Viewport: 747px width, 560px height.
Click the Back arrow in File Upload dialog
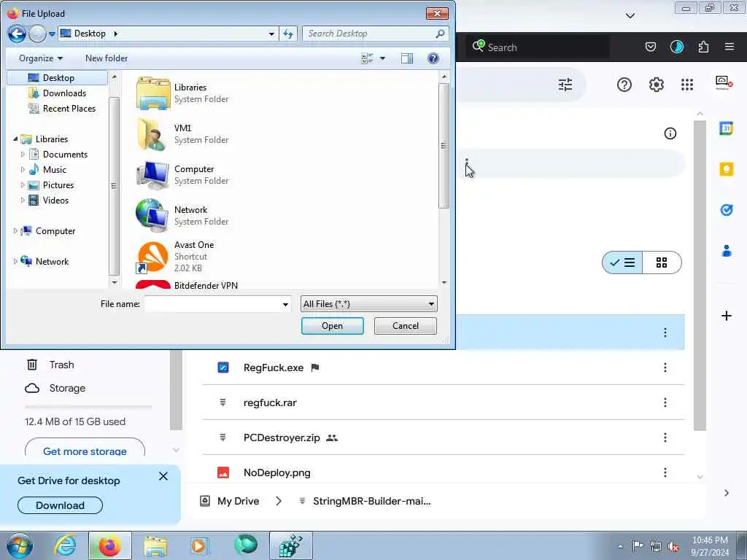17,34
